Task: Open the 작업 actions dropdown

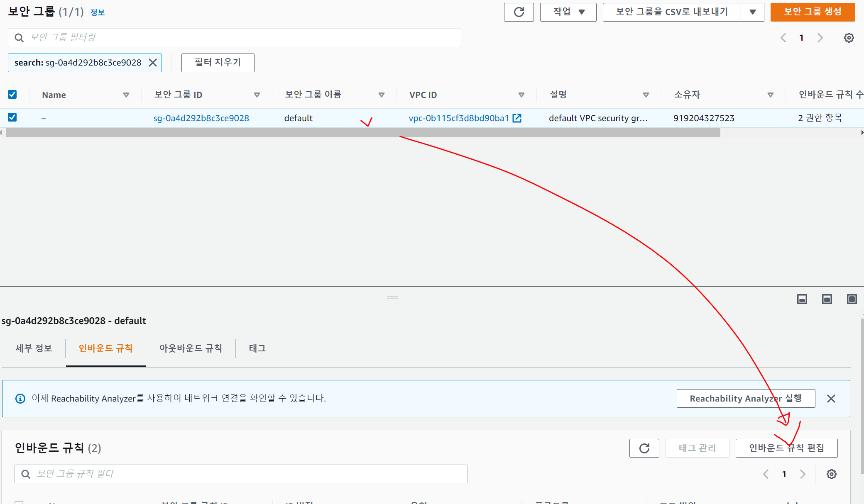Action: [x=568, y=12]
